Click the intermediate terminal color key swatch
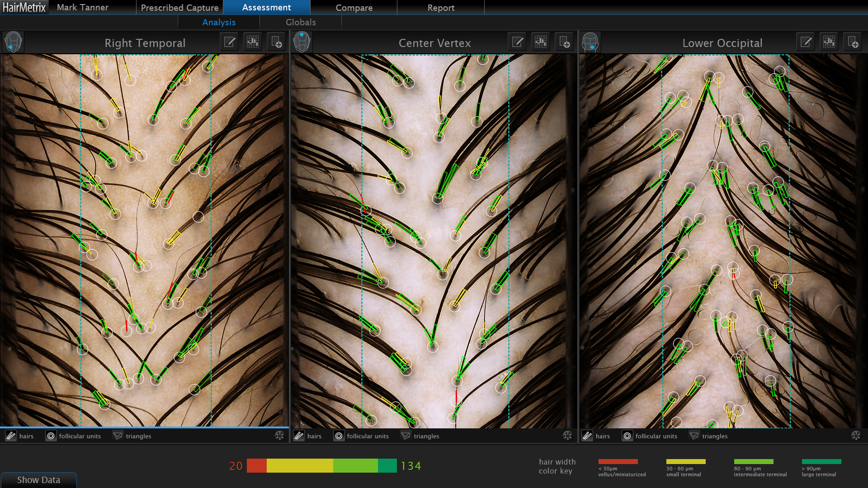Image resolution: width=868 pixels, height=488 pixels. tap(754, 461)
